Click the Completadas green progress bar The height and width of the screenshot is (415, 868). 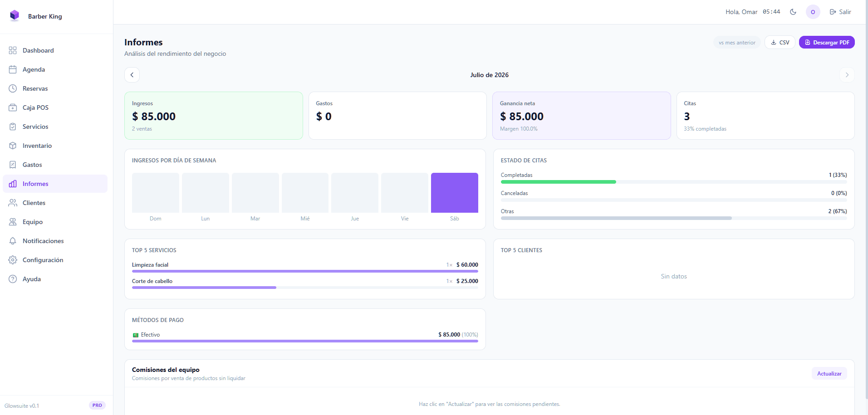[558, 182]
